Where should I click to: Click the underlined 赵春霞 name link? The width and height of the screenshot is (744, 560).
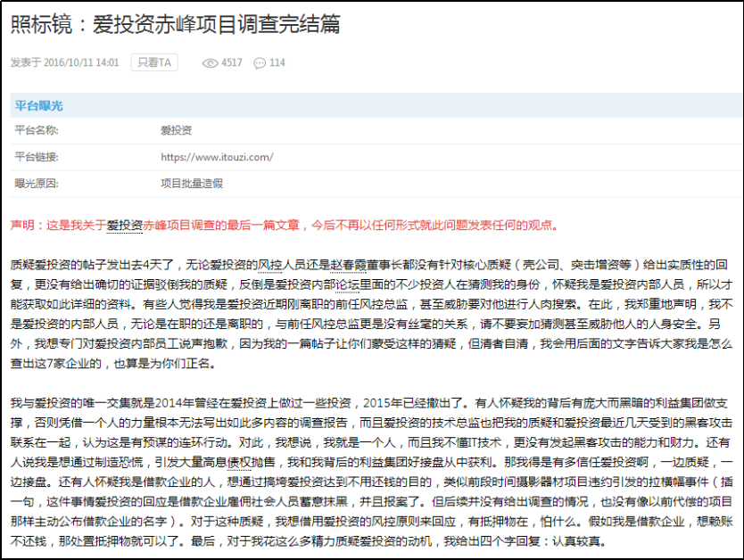(348, 265)
